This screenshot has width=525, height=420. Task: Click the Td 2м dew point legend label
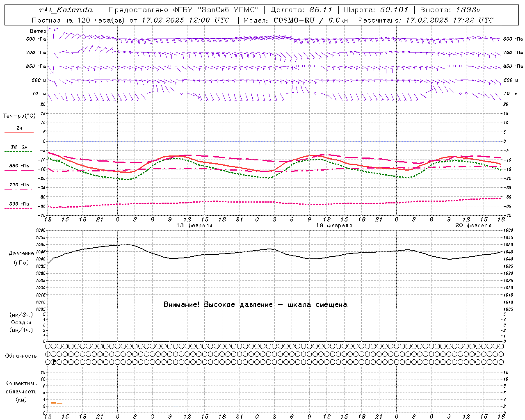coord(19,147)
